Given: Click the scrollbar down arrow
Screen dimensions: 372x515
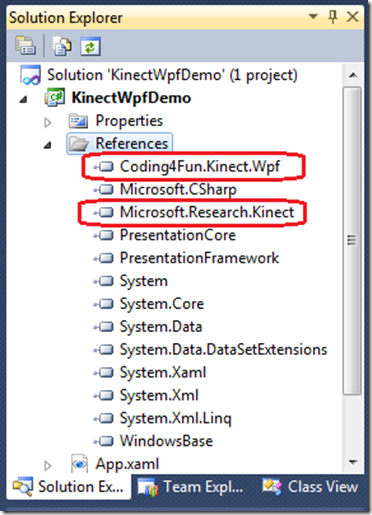Looking at the screenshot, I should 353,462.
